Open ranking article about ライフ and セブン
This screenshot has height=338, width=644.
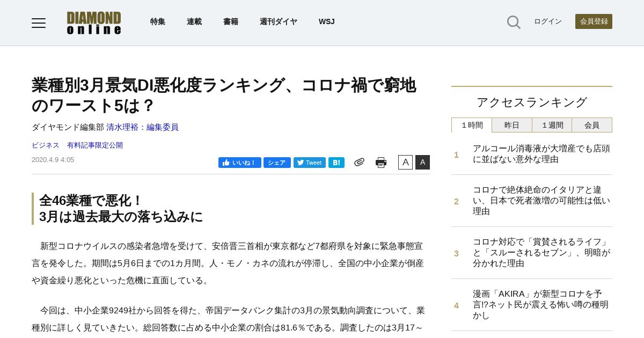[541, 253]
